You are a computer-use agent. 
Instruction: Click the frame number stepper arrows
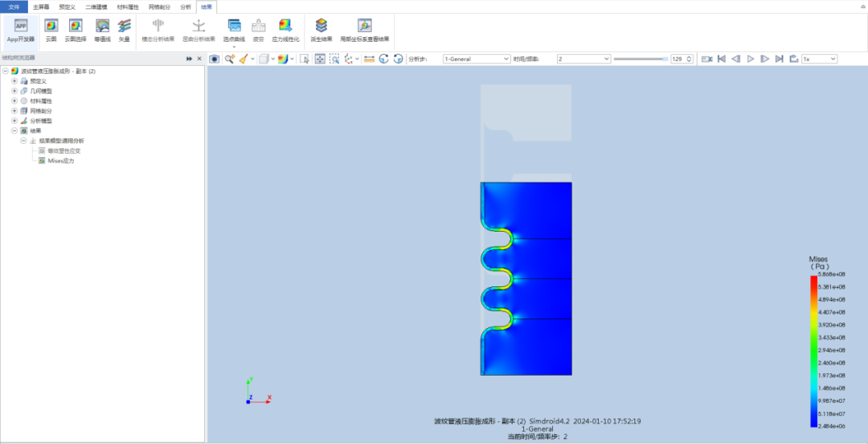click(x=690, y=59)
